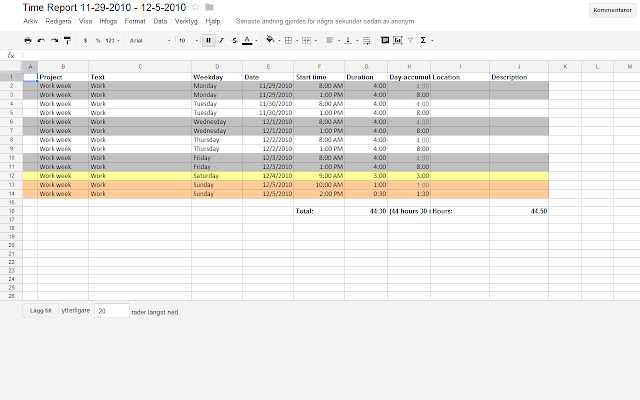Toggle strikethrough formatting
The height and width of the screenshot is (400, 640).
pos(234,40)
